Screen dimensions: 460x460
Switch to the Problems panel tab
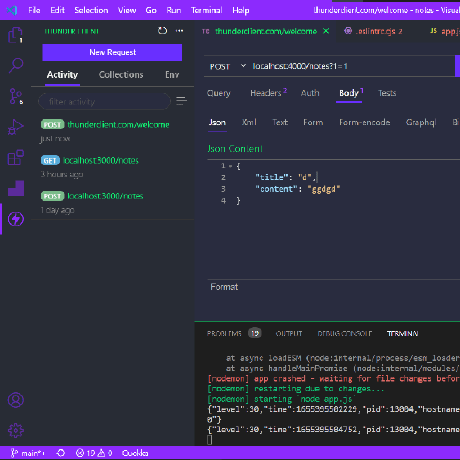pos(233,333)
